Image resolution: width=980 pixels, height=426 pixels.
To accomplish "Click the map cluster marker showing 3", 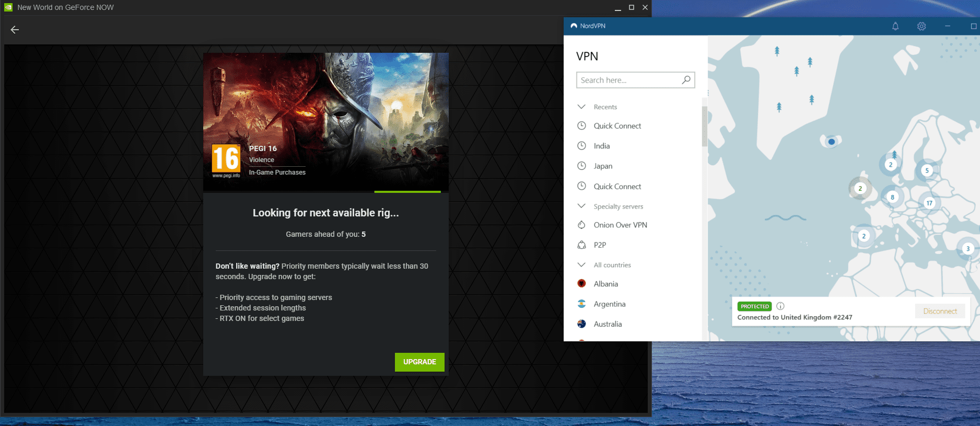I will (968, 249).
